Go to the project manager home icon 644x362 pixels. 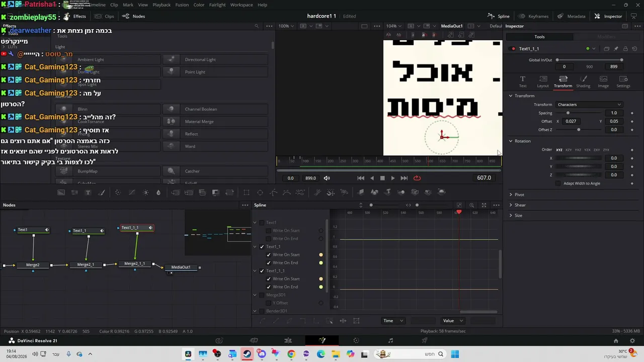616,341
